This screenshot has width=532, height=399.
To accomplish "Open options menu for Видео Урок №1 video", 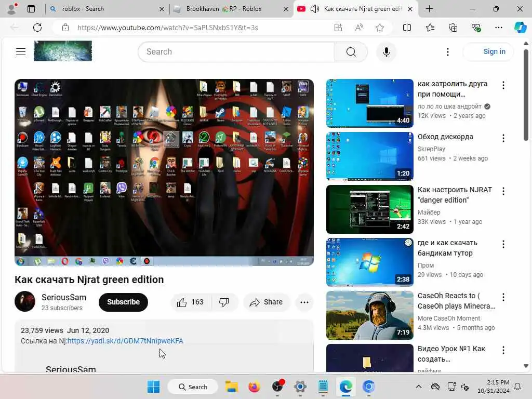I will pyautogui.click(x=503, y=350).
